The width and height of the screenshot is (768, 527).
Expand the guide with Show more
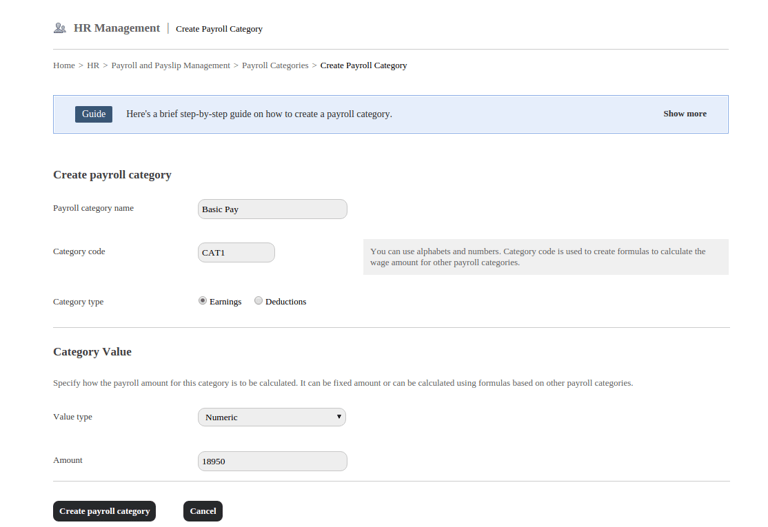pos(685,114)
